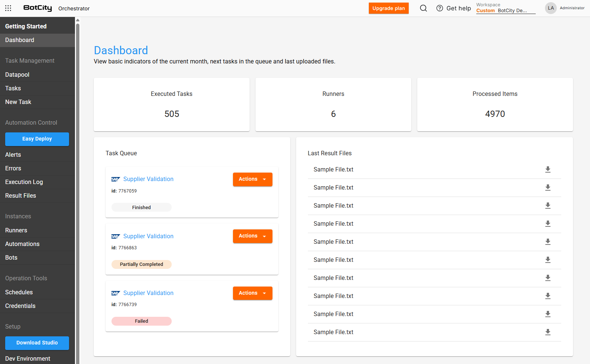Click the Upgrade plan button
Screen dimensions: 590x364
pyautogui.click(x=388, y=8)
